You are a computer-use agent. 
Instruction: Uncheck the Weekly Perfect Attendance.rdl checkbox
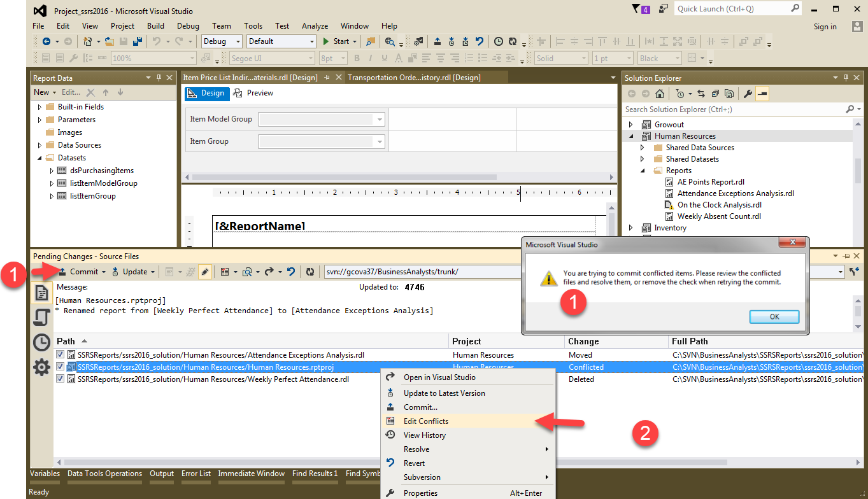(x=60, y=379)
